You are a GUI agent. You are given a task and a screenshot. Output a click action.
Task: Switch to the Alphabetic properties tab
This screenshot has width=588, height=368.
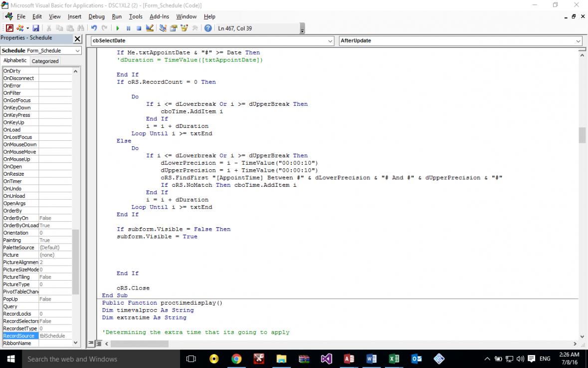[x=15, y=60]
